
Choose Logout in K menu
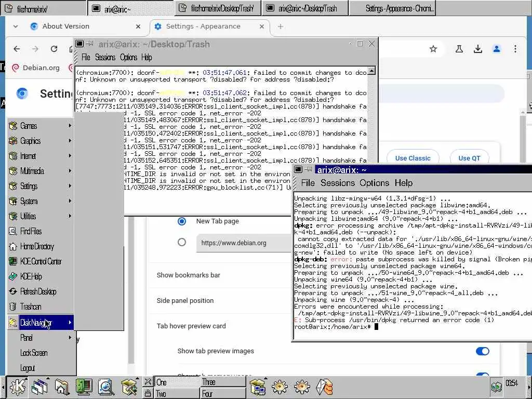pos(41,368)
